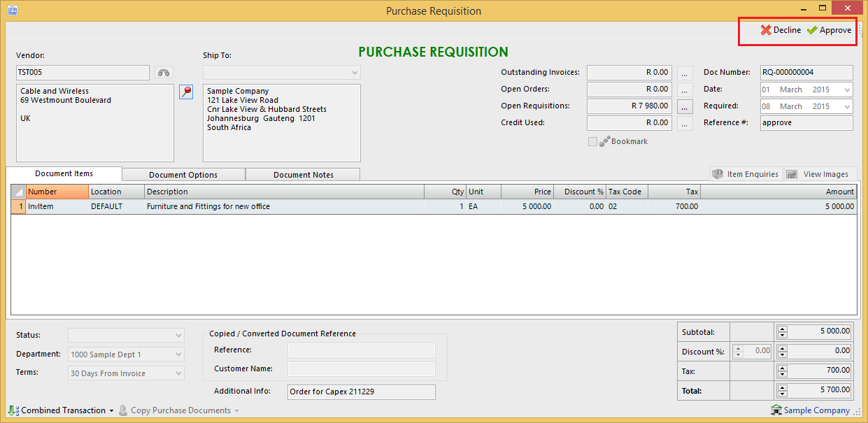868x423 pixels.
Task: Click the Additional Info text field
Action: 361,392
